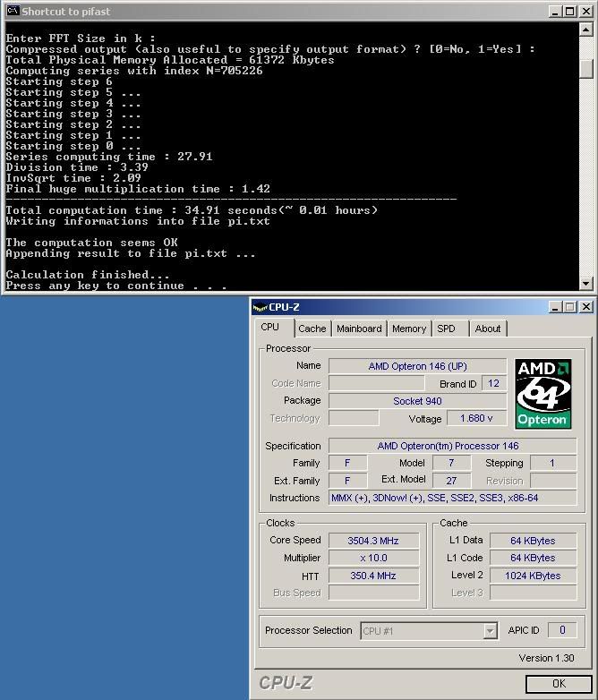Click the Model value 7
The width and height of the screenshot is (598, 700).
(451, 463)
